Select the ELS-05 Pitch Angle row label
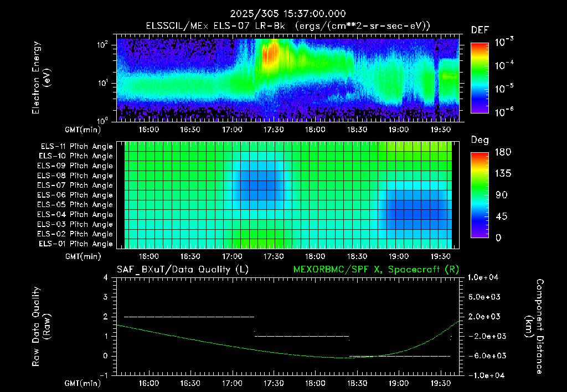The image size is (567, 392). (75, 205)
